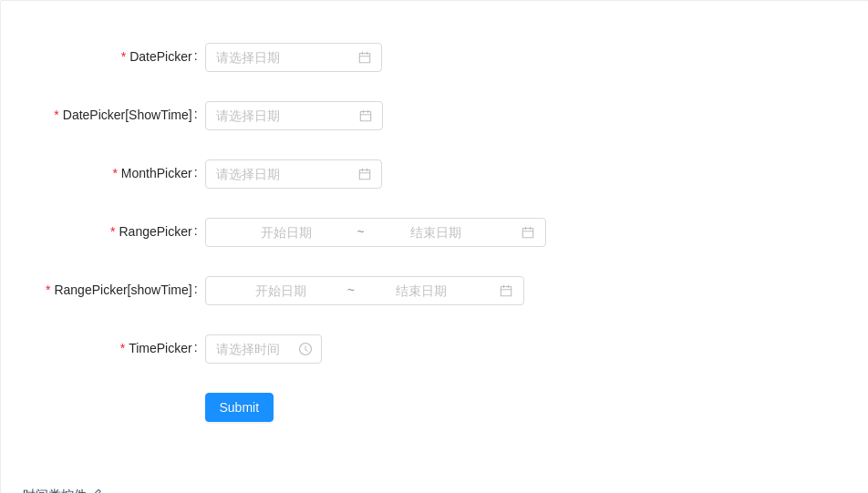
Task: Click the calendar icon in the DatePicker field
Action: click(x=365, y=57)
